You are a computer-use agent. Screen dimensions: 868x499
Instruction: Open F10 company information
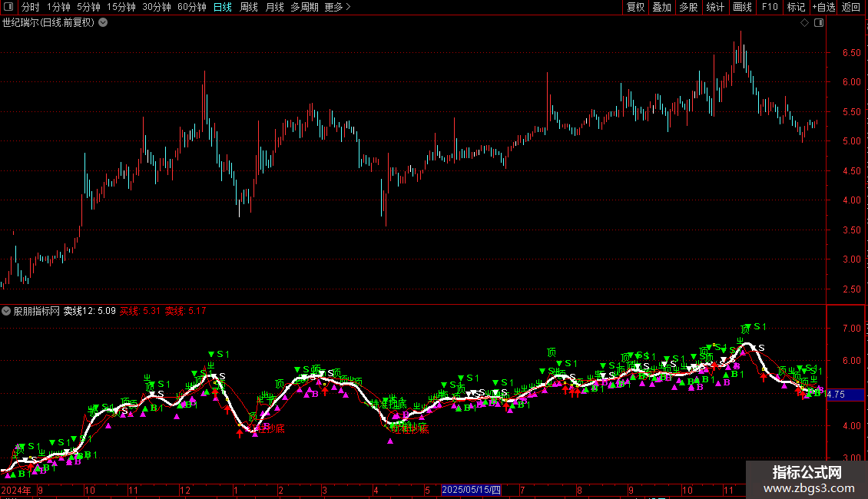point(770,7)
